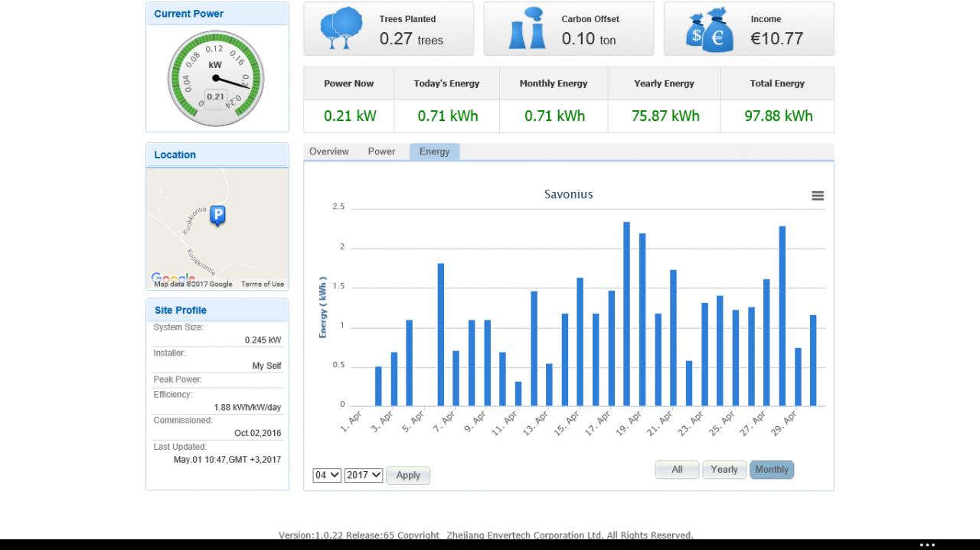Click the 75.87 kWh Yearly Energy value
Screen dimensions: 980x550
point(665,116)
